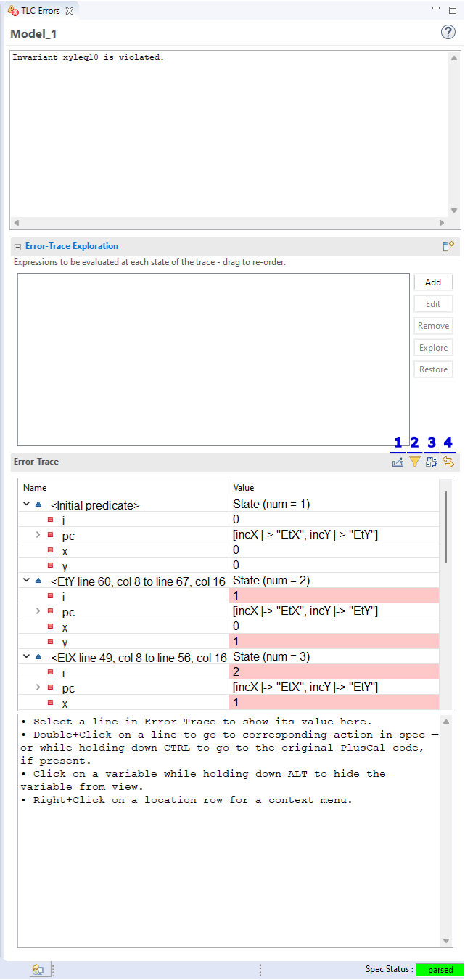
Task: Click the EtX state blue triangle icon
Action: pyautogui.click(x=38, y=656)
